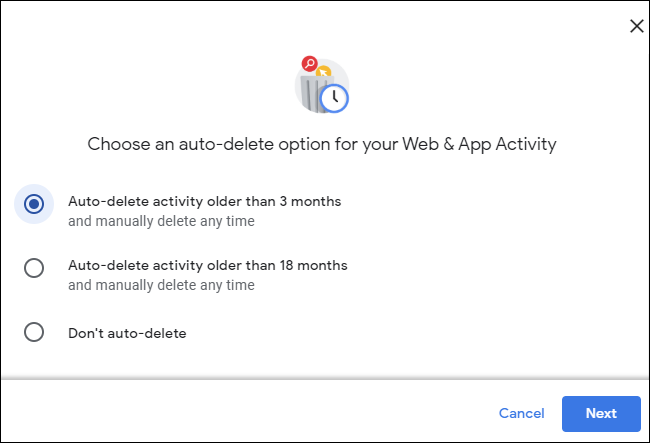Select the 3 months auto-delete radio button
Screen dimensions: 650x443
[34, 204]
